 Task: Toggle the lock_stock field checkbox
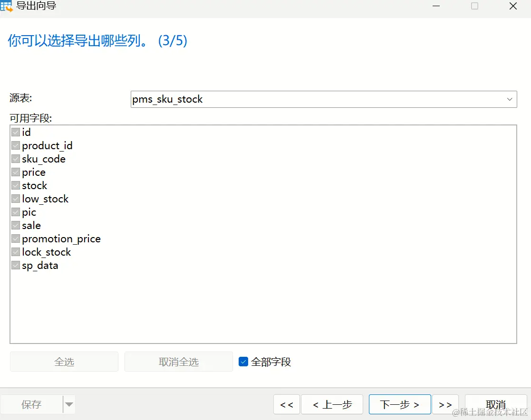(16, 252)
